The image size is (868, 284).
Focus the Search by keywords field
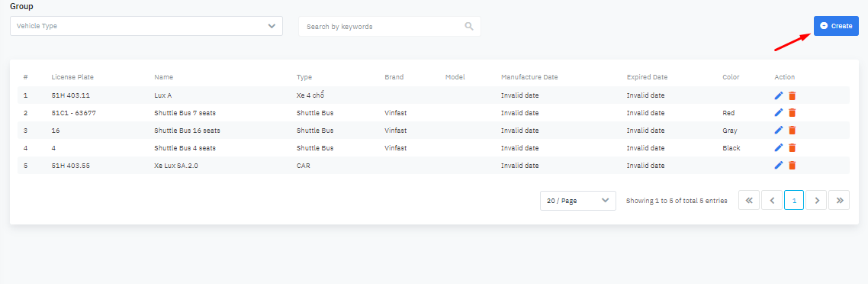click(390, 26)
